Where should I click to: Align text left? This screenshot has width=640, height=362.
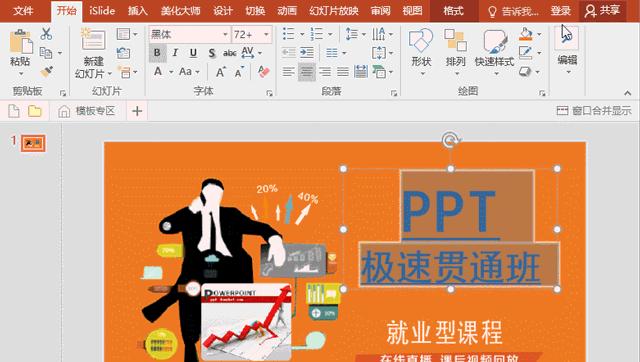(x=289, y=72)
